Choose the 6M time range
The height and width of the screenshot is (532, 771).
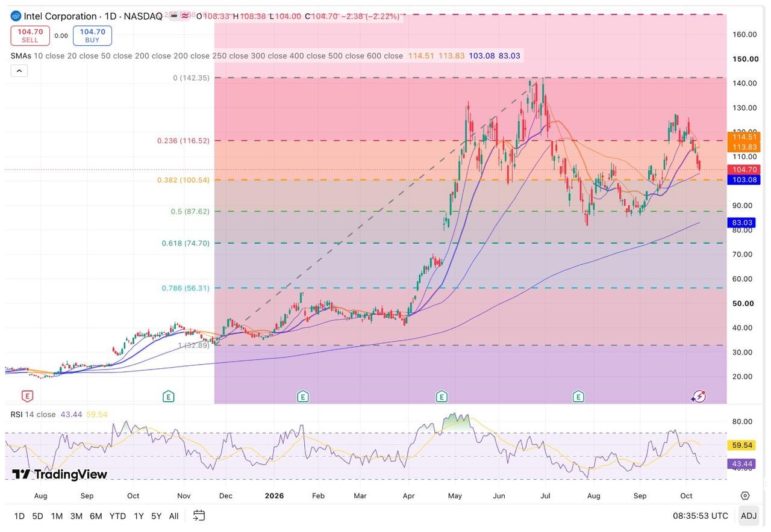(96, 516)
